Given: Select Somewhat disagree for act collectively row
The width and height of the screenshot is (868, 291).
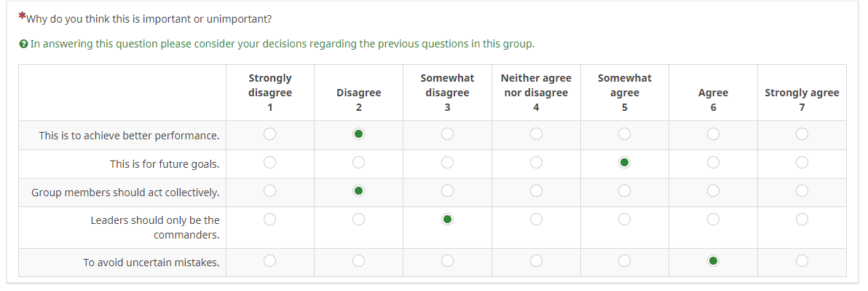Looking at the screenshot, I should click(447, 191).
